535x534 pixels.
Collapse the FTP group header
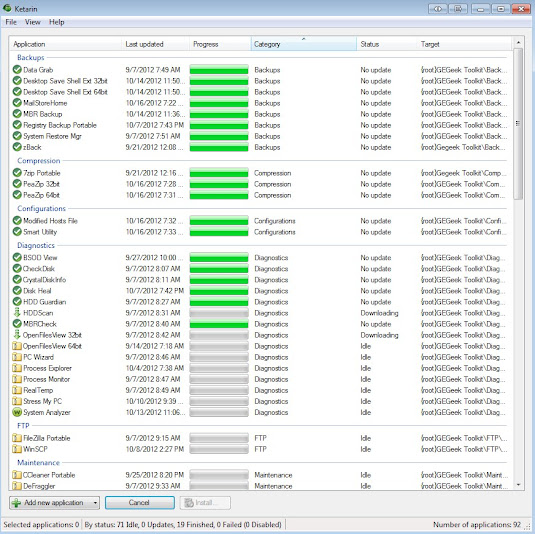(23, 425)
